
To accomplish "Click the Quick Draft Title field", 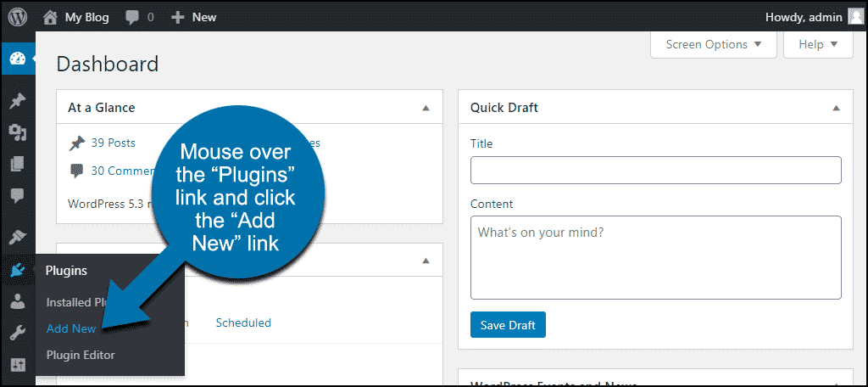I will pyautogui.click(x=656, y=171).
